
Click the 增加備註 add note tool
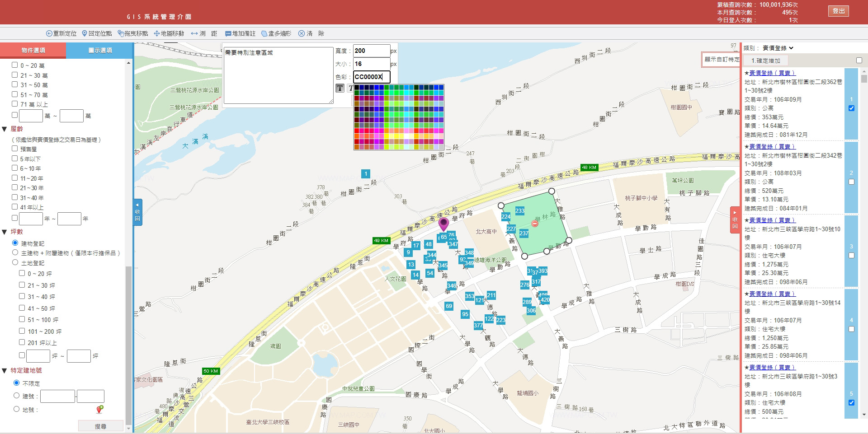[x=240, y=33]
